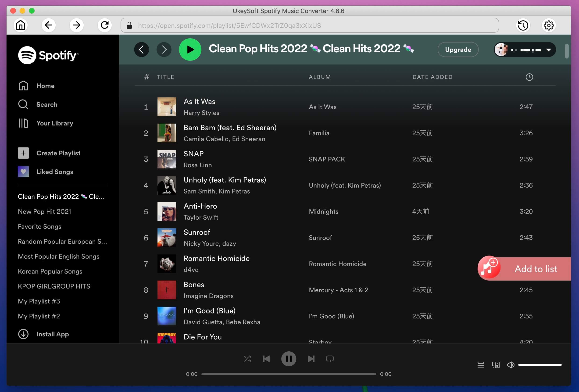This screenshot has width=579, height=392.
Task: Select KPOP GIRLGROUP HITS playlist
Action: (54, 286)
